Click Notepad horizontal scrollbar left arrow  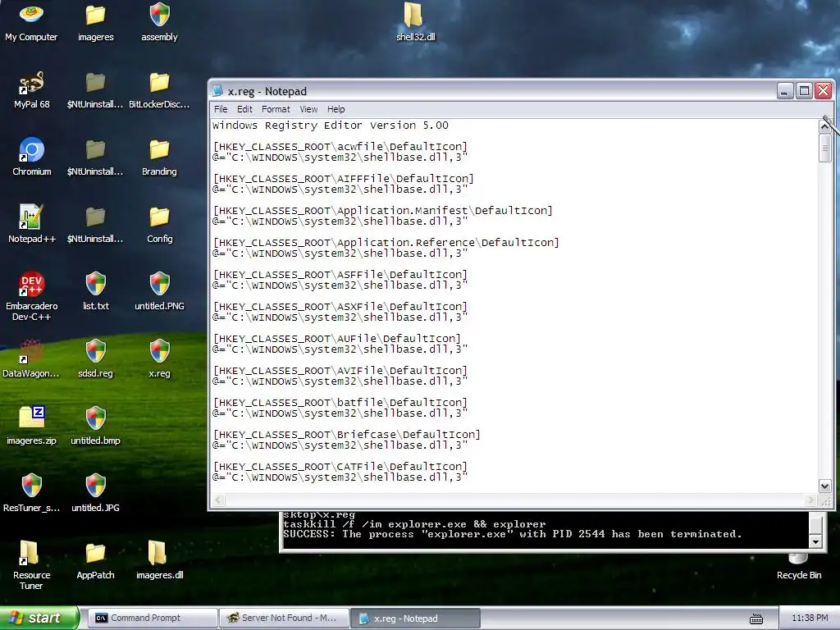(x=218, y=500)
